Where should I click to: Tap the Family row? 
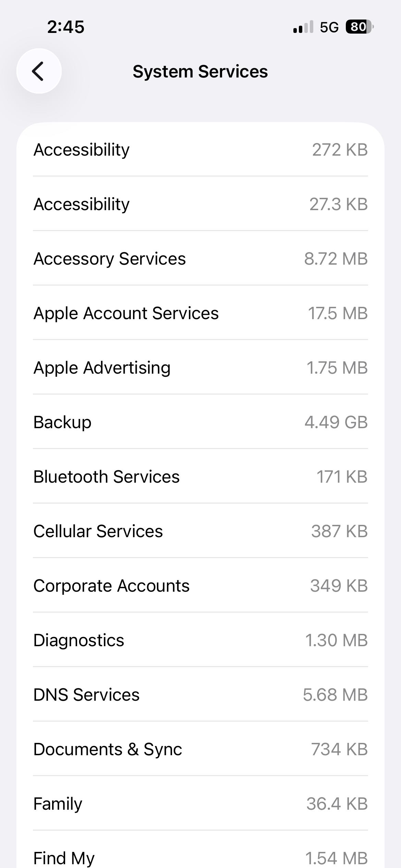(x=200, y=804)
